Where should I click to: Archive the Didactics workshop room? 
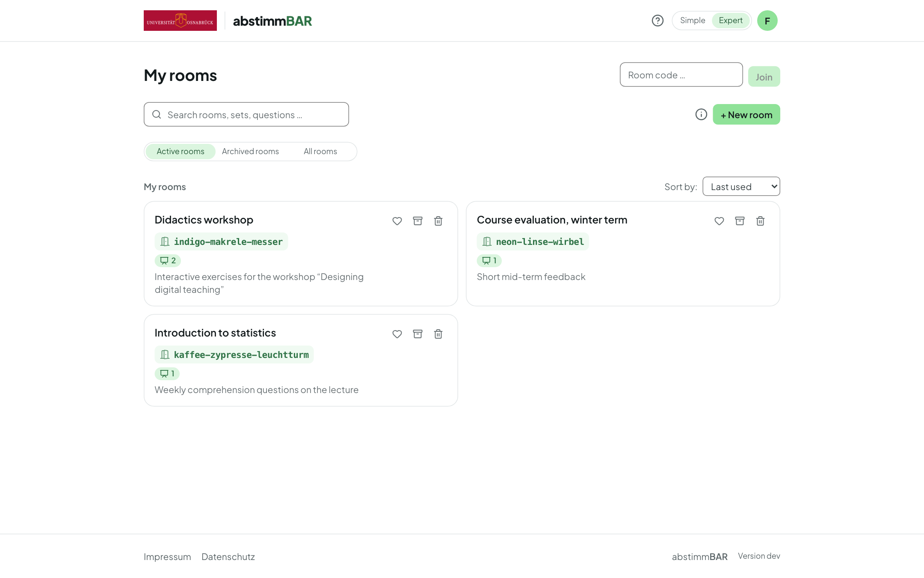[418, 221]
